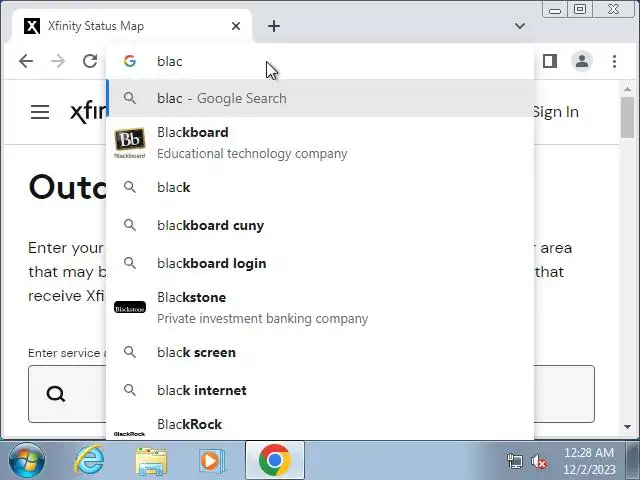This screenshot has height=480, width=640.
Task: Choose the Blackstone company suggestion
Action: [320, 308]
